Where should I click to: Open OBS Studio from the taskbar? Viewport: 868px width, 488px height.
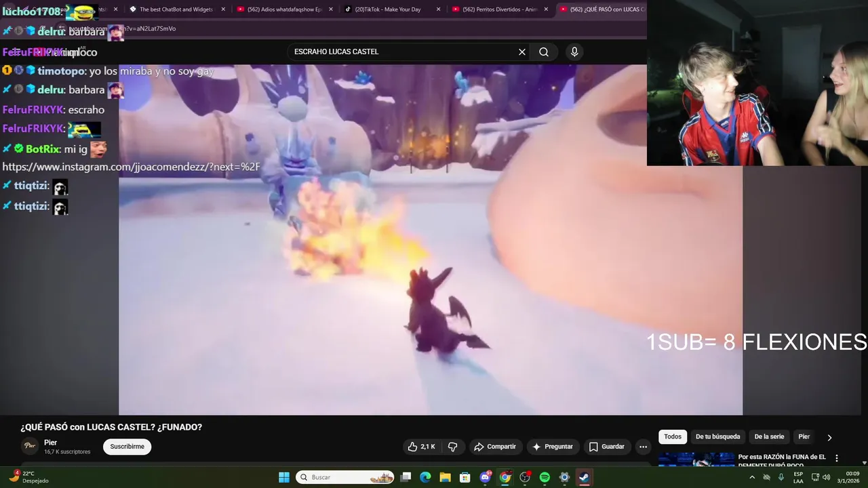(524, 477)
